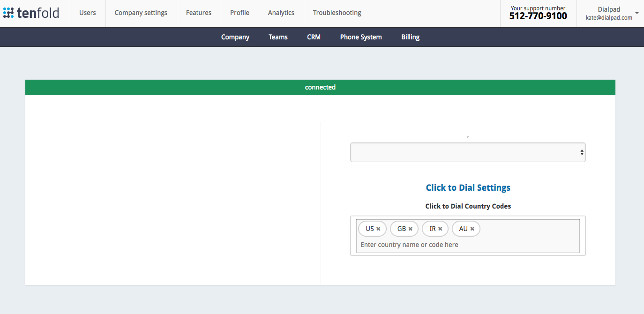Remove the AU country code tag
The width and height of the screenshot is (644, 314).
[472, 229]
